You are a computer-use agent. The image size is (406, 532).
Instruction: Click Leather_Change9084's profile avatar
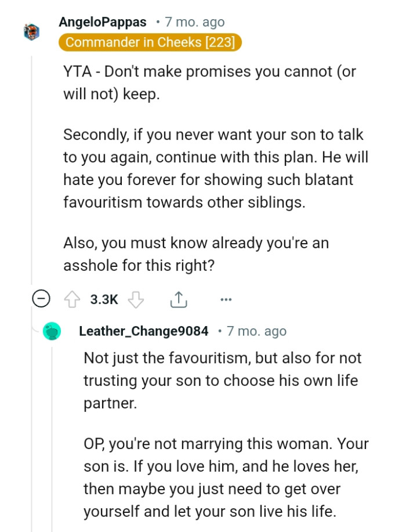coord(50,331)
